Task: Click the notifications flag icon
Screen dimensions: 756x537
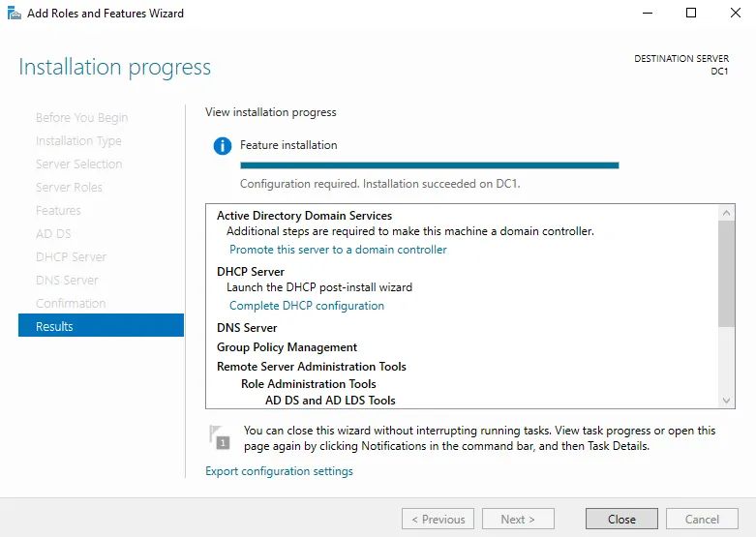Action: click(x=220, y=437)
